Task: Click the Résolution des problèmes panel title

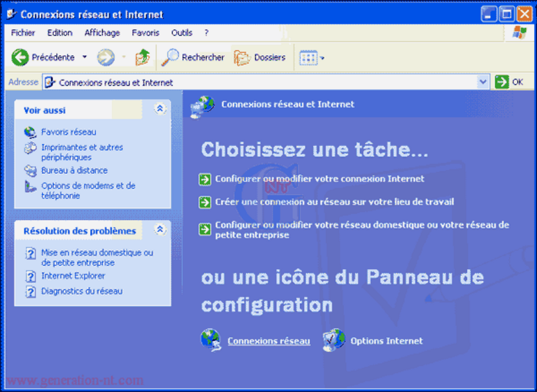Action: click(80, 231)
